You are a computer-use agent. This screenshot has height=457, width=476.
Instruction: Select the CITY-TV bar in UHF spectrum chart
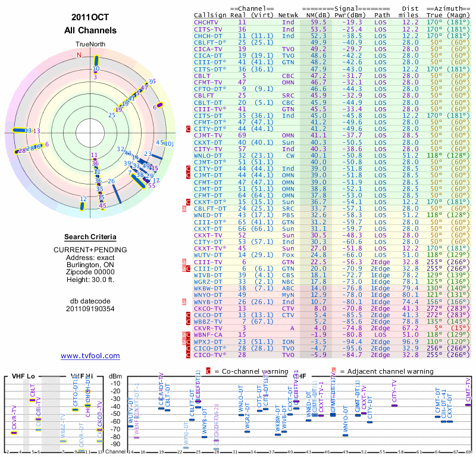pyautogui.click(x=394, y=405)
